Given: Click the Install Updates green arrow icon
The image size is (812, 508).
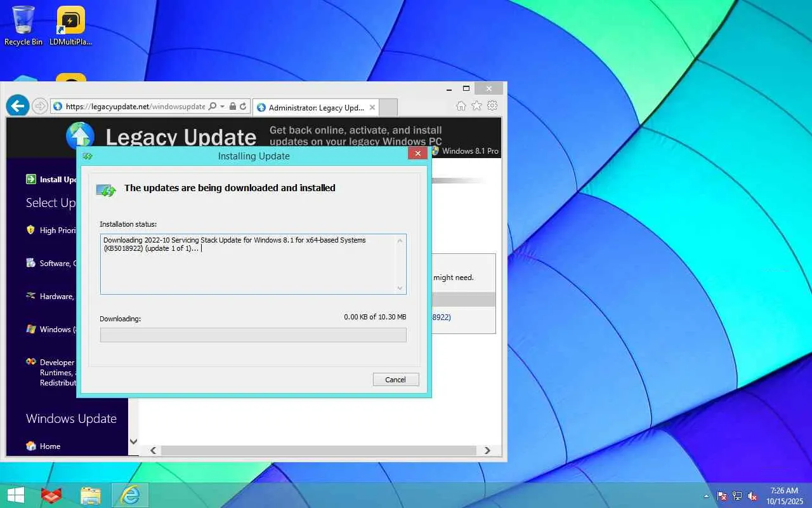Looking at the screenshot, I should click(31, 179).
